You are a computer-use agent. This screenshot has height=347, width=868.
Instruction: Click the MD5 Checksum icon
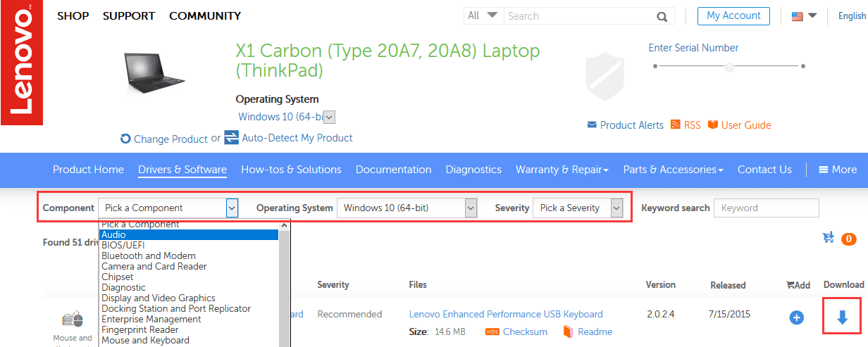pyautogui.click(x=492, y=332)
